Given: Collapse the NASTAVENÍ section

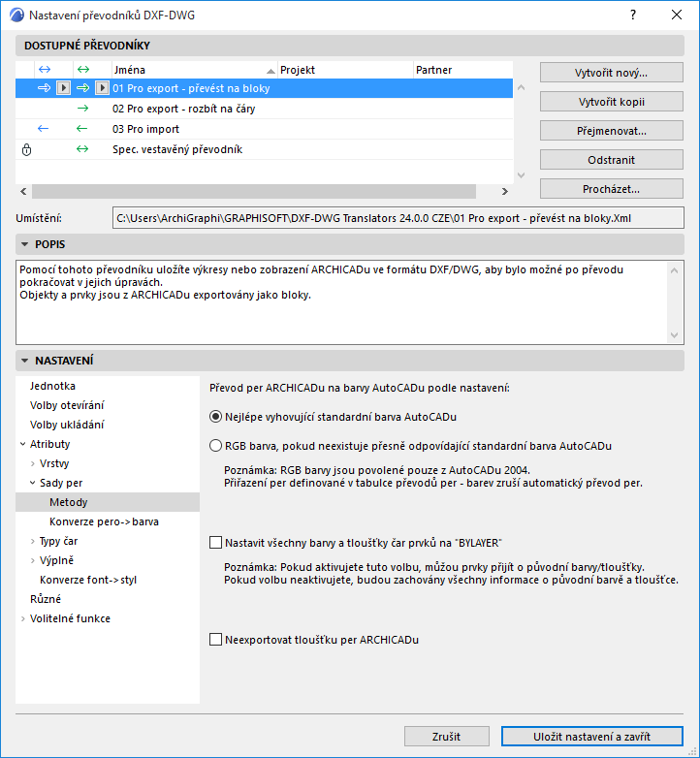Looking at the screenshot, I should [x=24, y=361].
